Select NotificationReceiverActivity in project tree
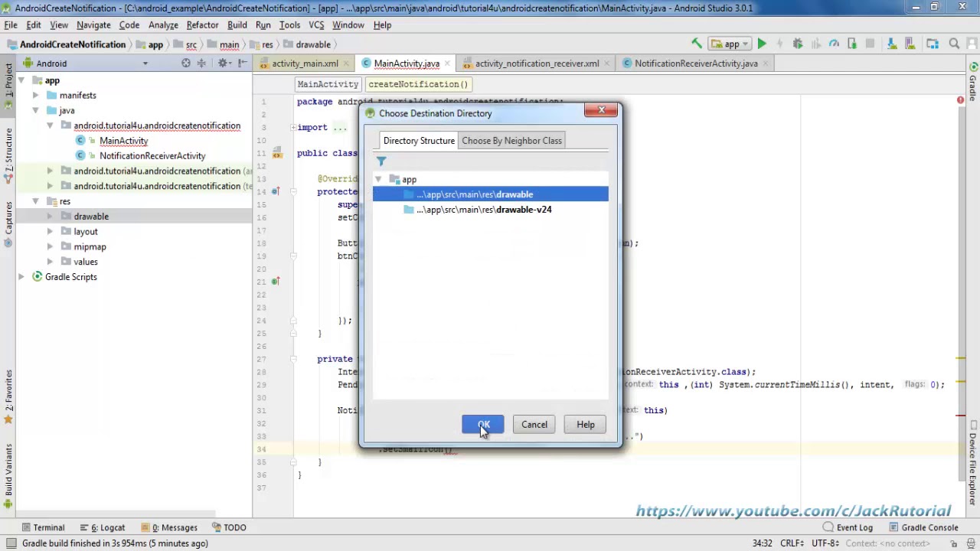Screen dimensions: 980x551 point(152,156)
